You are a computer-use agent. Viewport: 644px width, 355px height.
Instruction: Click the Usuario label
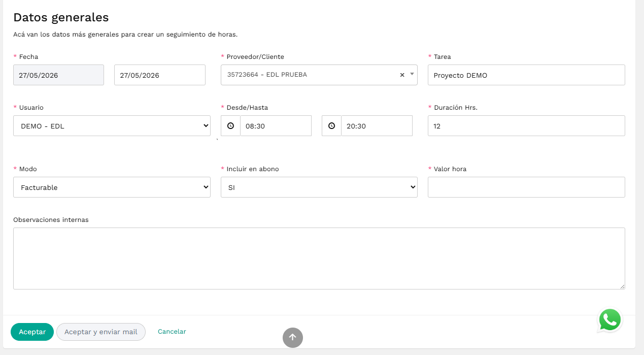(31, 108)
